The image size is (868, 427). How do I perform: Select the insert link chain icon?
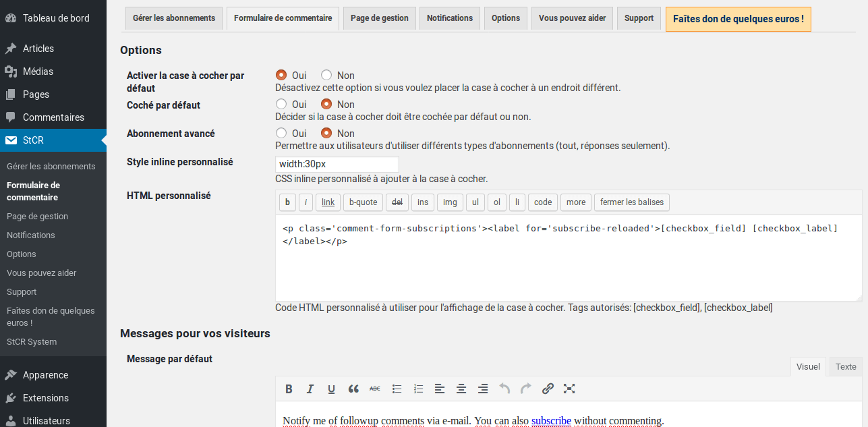point(548,389)
